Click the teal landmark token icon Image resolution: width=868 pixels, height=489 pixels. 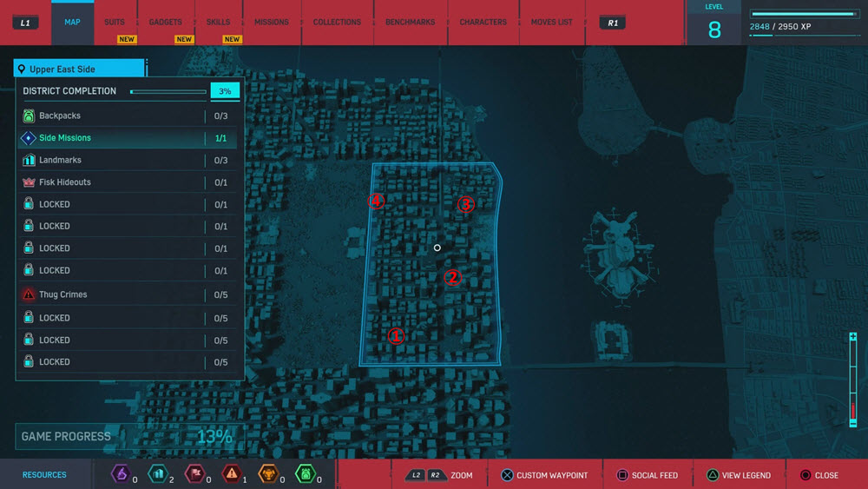tap(158, 474)
